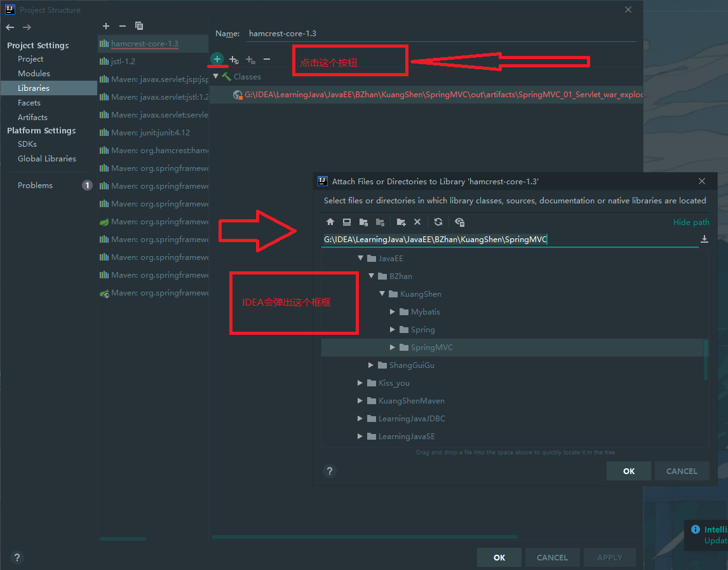Click delete (X) icon in file chooser toolbar
Image resolution: width=728 pixels, height=570 pixels.
click(417, 222)
